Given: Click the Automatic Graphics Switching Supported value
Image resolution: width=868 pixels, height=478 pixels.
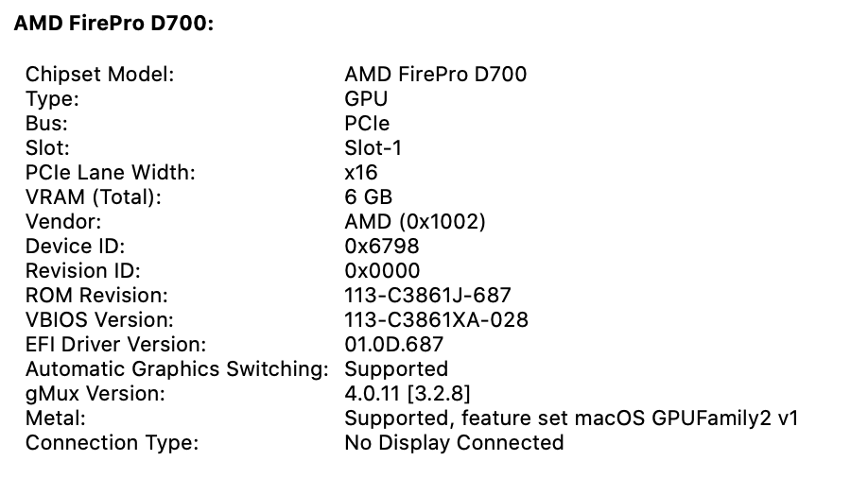Looking at the screenshot, I should click(x=396, y=369).
